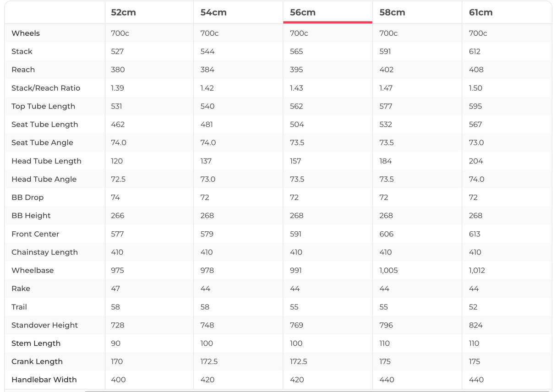Click the 824 standover height value
The image size is (556, 392).
476,325
